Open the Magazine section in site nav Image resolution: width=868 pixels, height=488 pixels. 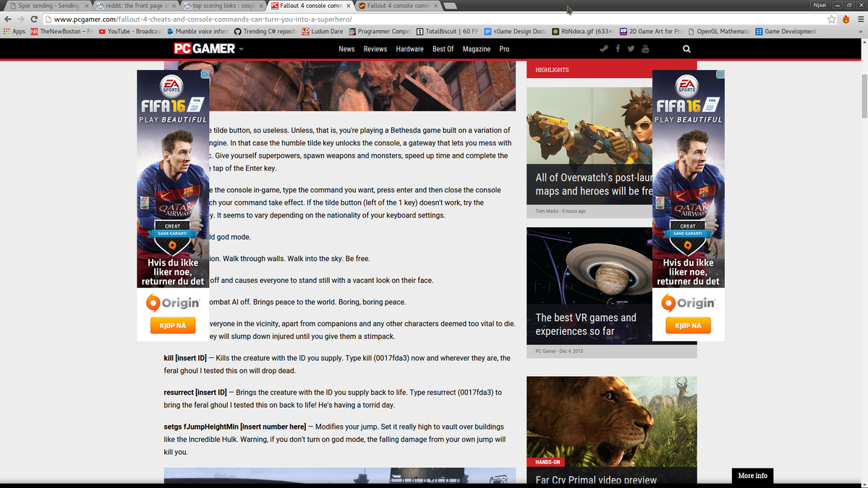tap(477, 49)
